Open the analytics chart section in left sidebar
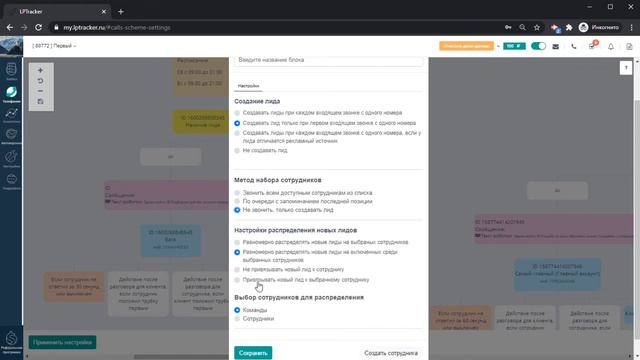This screenshot has width=640, height=360. coord(11,116)
